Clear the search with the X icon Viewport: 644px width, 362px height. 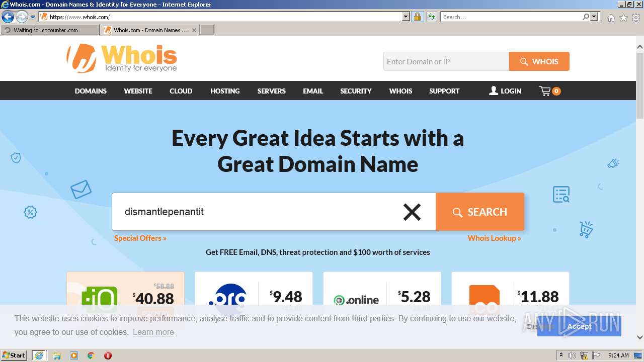click(412, 212)
